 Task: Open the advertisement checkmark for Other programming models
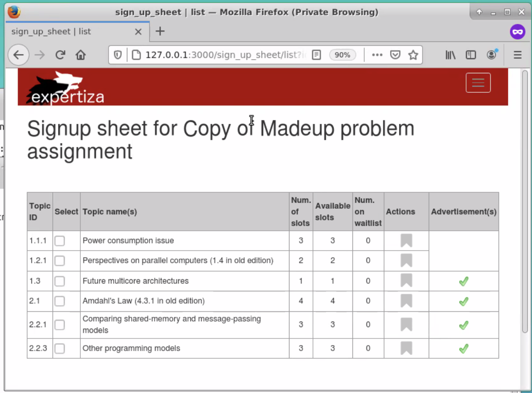pos(463,348)
